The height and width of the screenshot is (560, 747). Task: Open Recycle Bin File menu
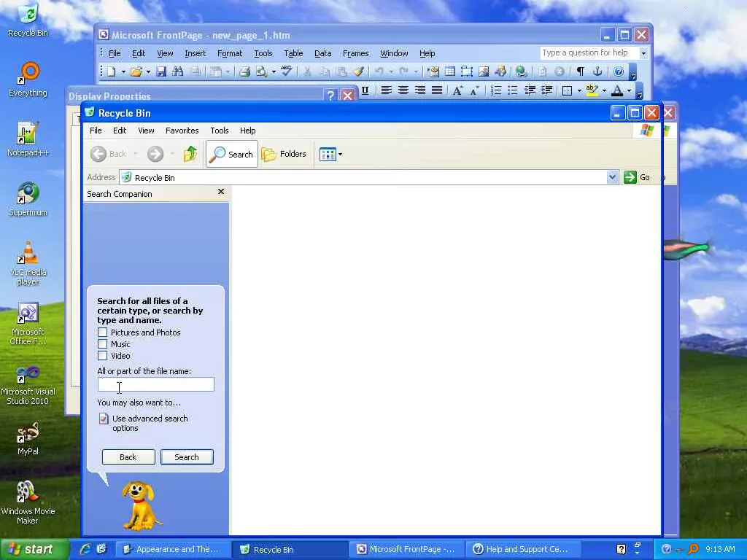96,131
